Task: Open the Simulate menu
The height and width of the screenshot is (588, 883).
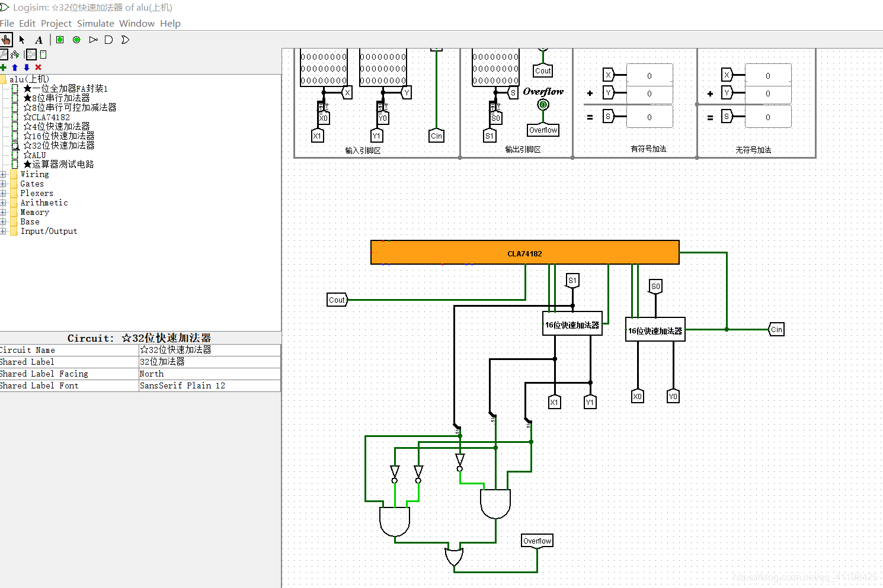Action: (x=95, y=24)
